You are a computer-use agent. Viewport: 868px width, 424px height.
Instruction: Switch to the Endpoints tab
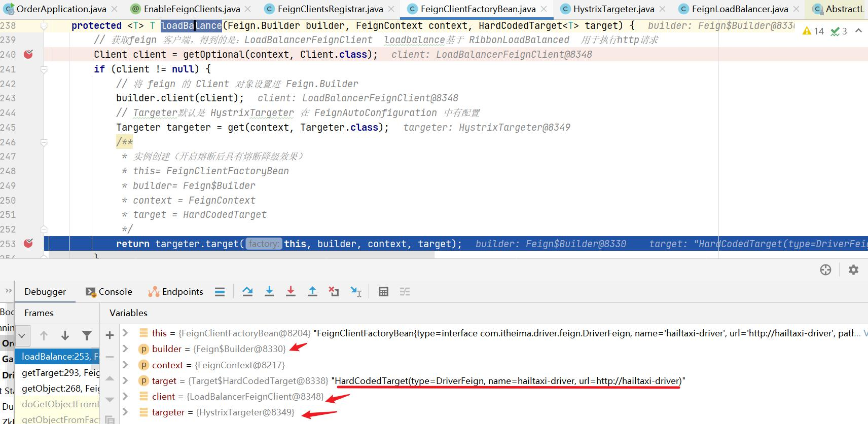175,291
